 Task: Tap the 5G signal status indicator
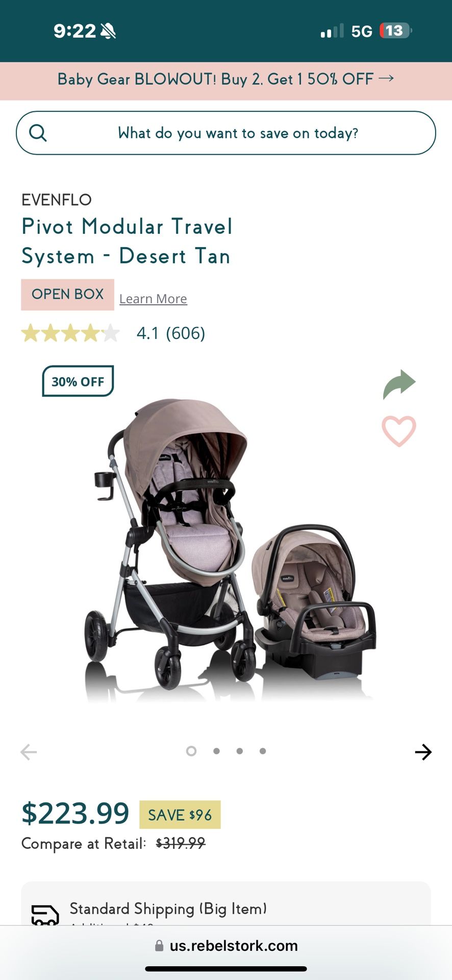(362, 31)
